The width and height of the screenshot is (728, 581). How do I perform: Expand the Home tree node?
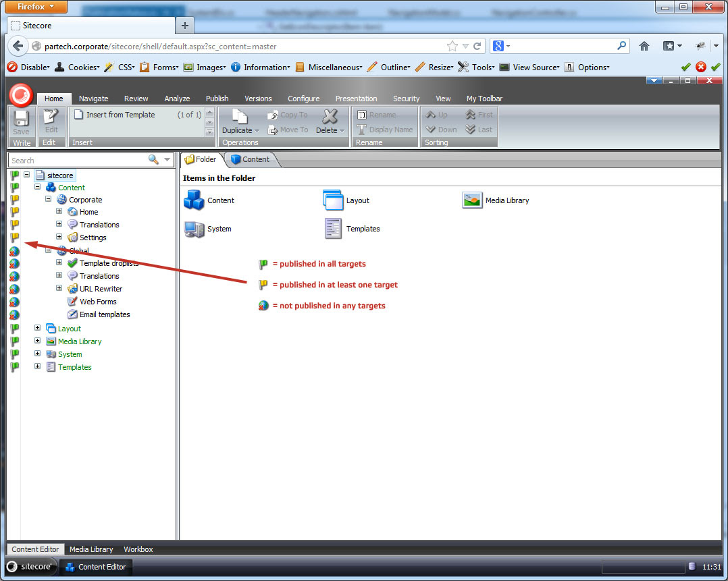(59, 211)
